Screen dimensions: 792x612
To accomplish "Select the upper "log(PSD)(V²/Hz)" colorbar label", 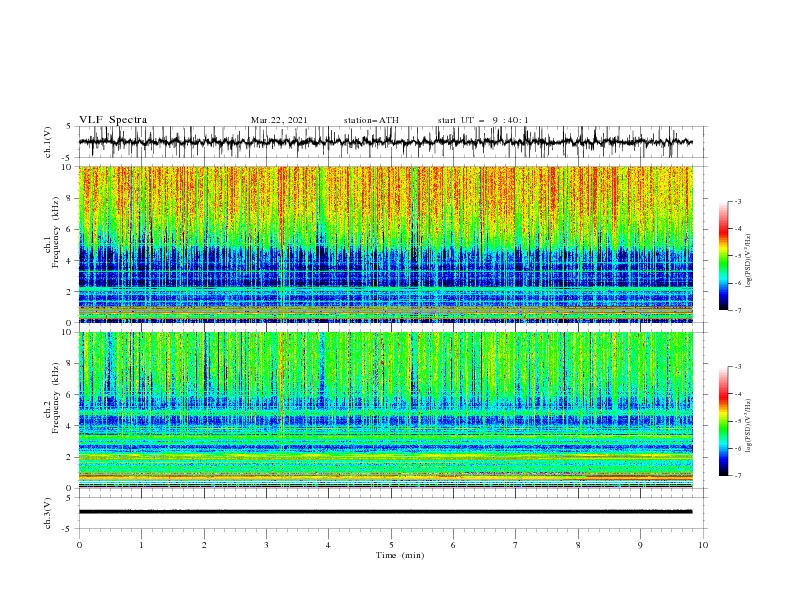I will [749, 261].
